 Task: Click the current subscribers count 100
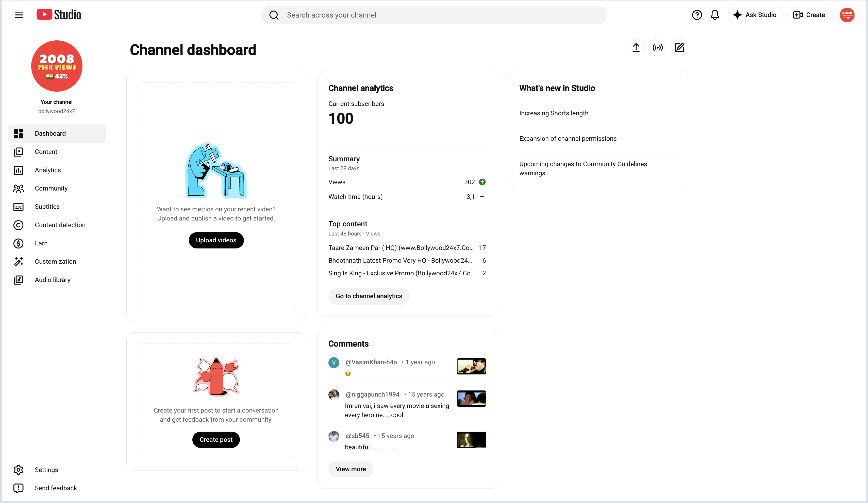[341, 119]
